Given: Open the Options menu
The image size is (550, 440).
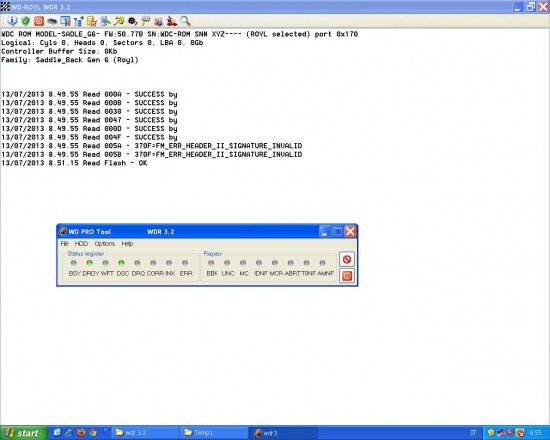Looking at the screenshot, I should tap(105, 244).
